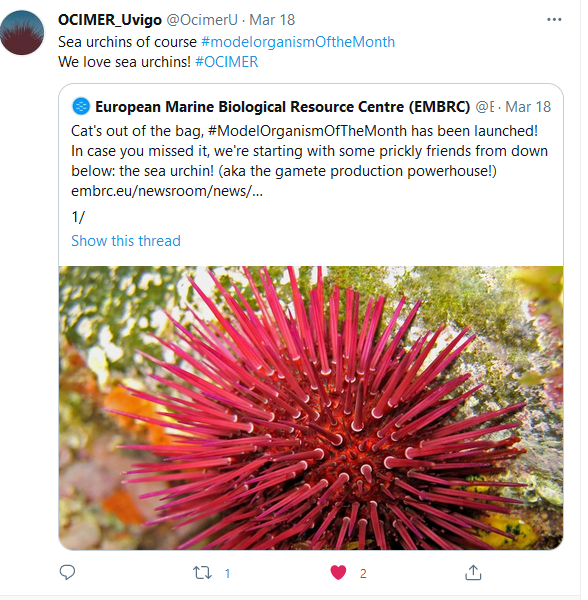Click the like count number 2
Image resolution: width=588 pixels, height=600 pixels.
pos(363,573)
